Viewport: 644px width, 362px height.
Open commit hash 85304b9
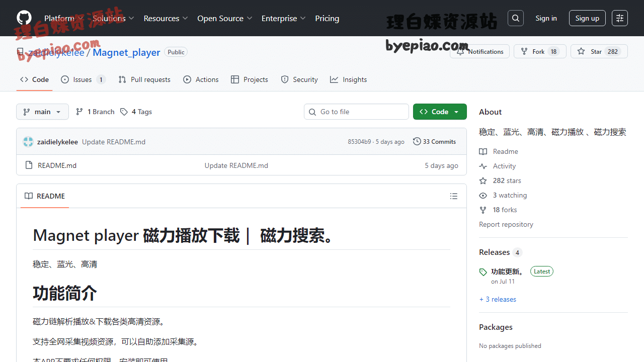click(x=359, y=142)
